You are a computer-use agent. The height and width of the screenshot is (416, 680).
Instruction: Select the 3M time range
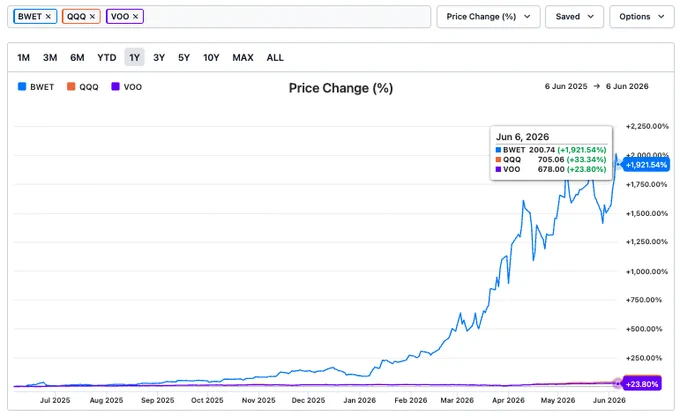[x=50, y=57]
